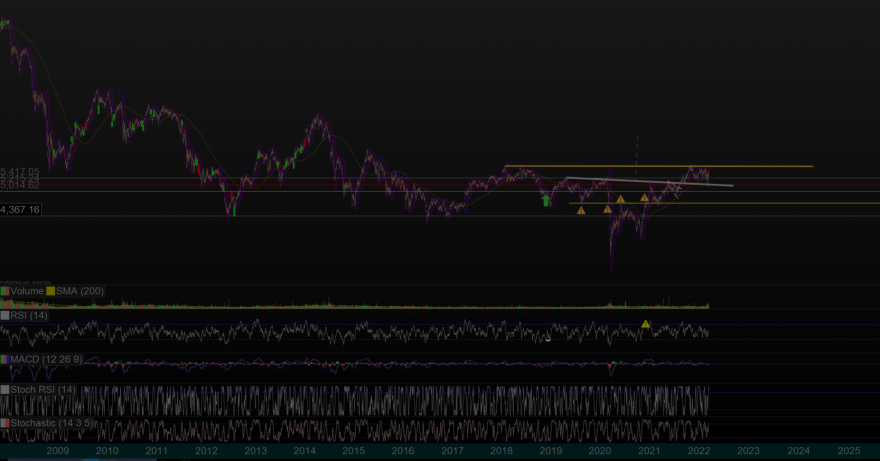The image size is (880, 461).
Task: Open the Stoch RSI (14) indicator label
Action: tap(43, 390)
